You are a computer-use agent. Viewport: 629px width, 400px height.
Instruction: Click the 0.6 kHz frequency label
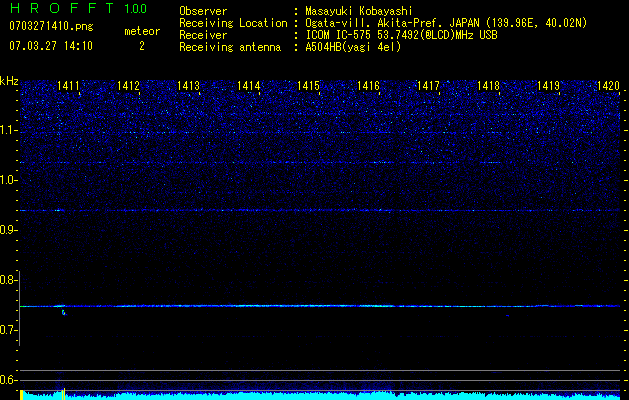coord(8,380)
